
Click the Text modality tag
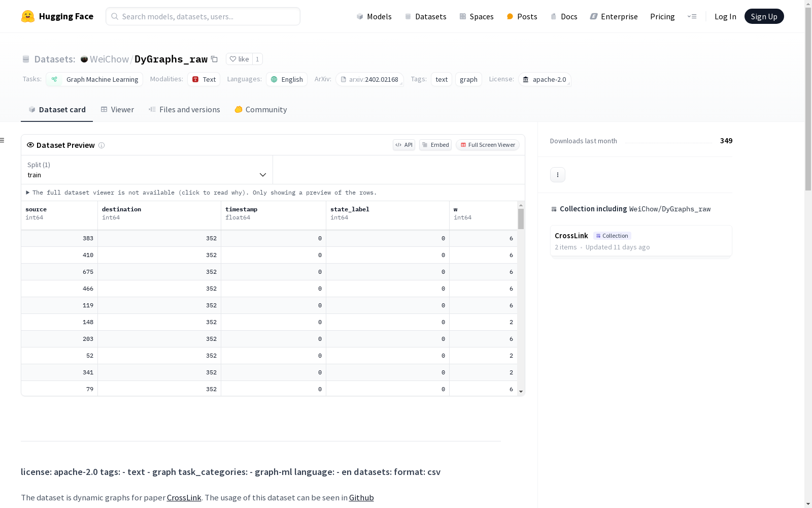tap(204, 79)
